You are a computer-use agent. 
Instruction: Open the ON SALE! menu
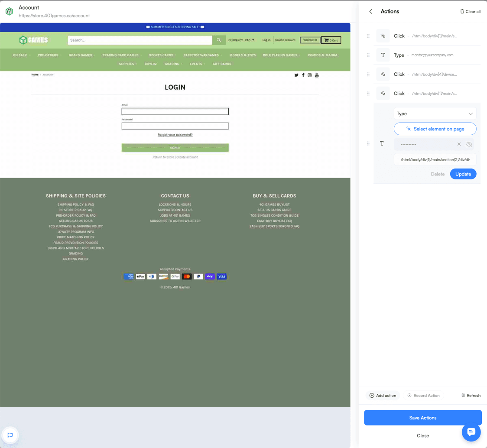[x=21, y=55]
